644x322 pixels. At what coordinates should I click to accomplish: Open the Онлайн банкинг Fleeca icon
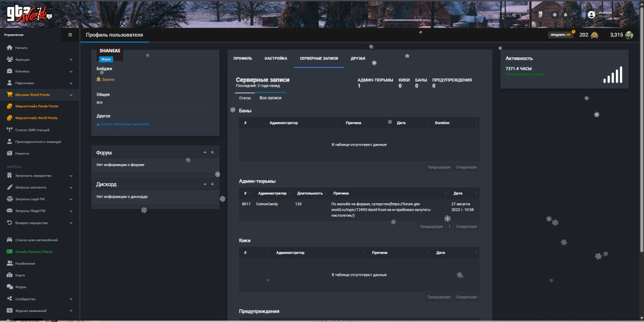[x=10, y=252]
